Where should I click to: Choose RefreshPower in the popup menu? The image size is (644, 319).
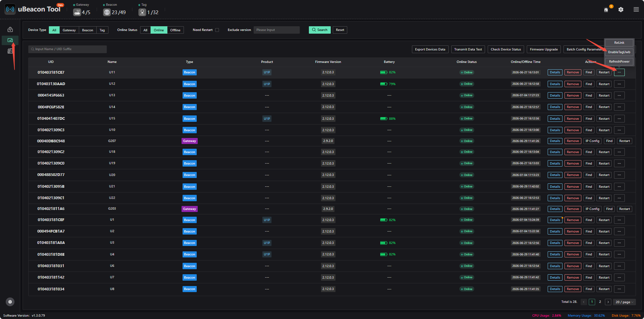click(x=619, y=61)
